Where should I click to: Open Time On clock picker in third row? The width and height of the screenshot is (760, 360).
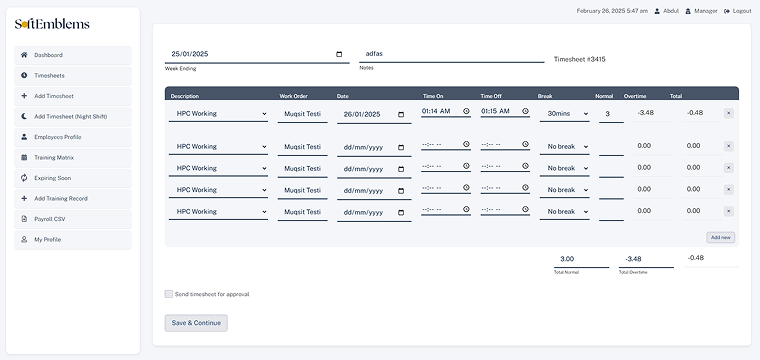click(466, 166)
